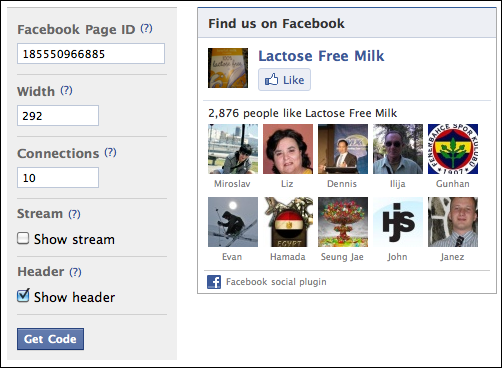Uncheck the Show header checkbox
This screenshot has height=368, width=502.
(23, 296)
